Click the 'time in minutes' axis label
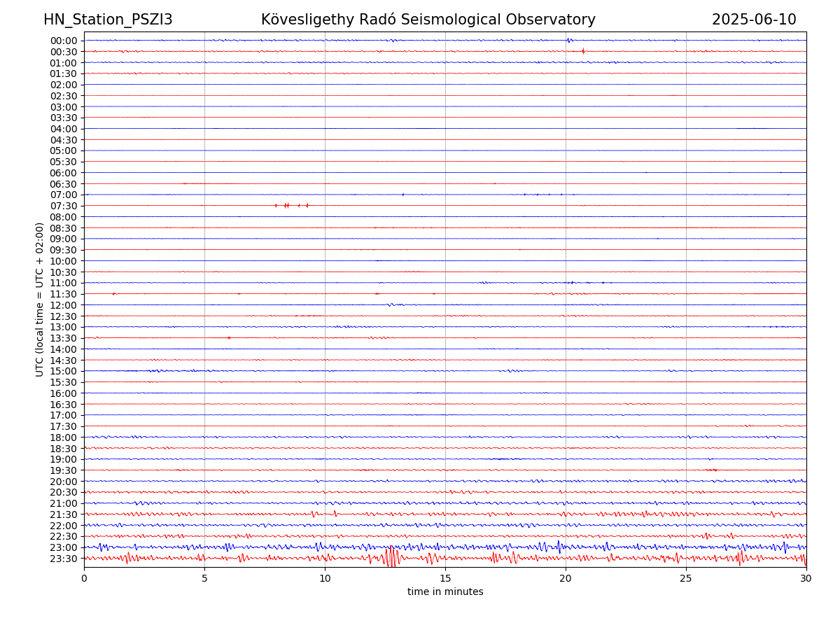This screenshot has height=630, width=840. (445, 591)
